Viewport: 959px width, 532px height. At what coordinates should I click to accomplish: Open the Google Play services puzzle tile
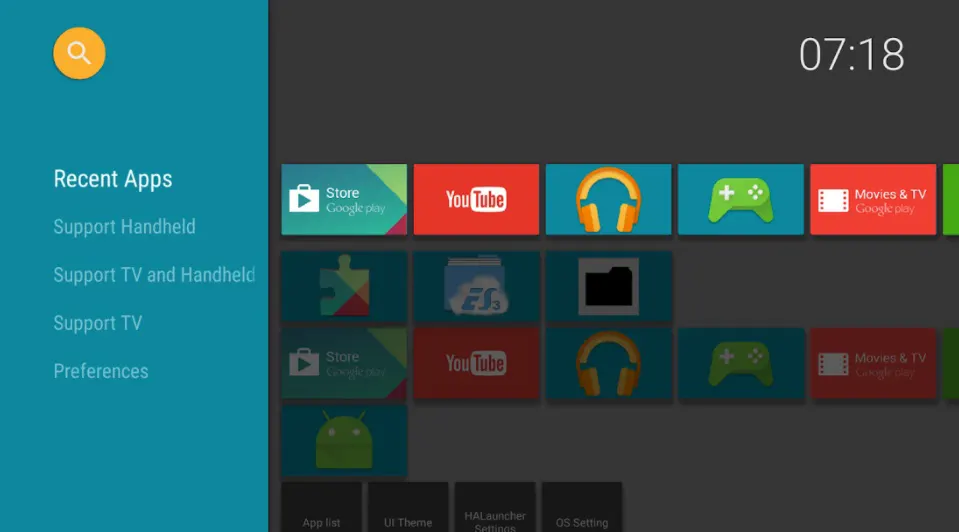[x=344, y=286]
